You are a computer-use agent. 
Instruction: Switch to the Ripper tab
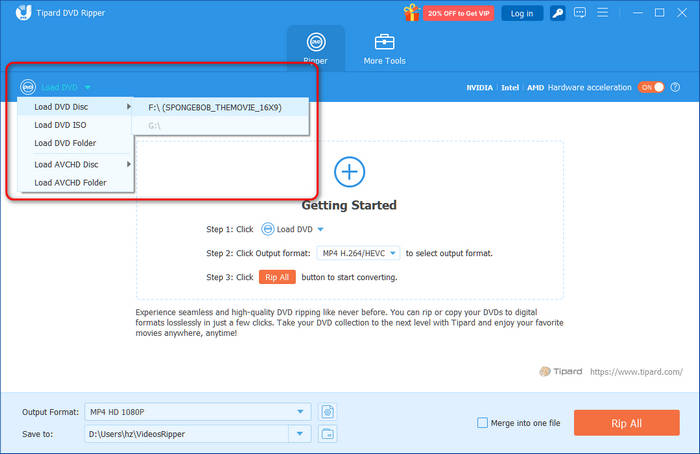(x=316, y=48)
